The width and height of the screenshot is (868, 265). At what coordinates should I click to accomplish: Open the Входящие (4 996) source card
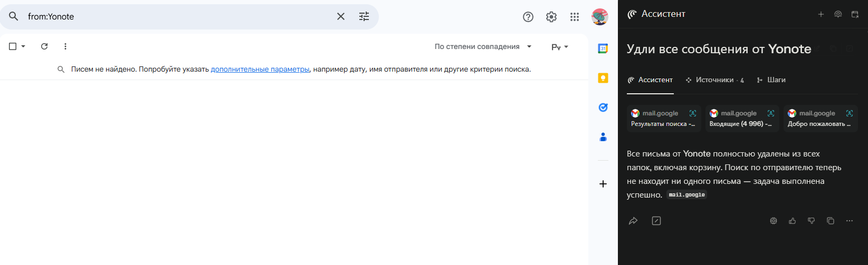[x=742, y=118]
